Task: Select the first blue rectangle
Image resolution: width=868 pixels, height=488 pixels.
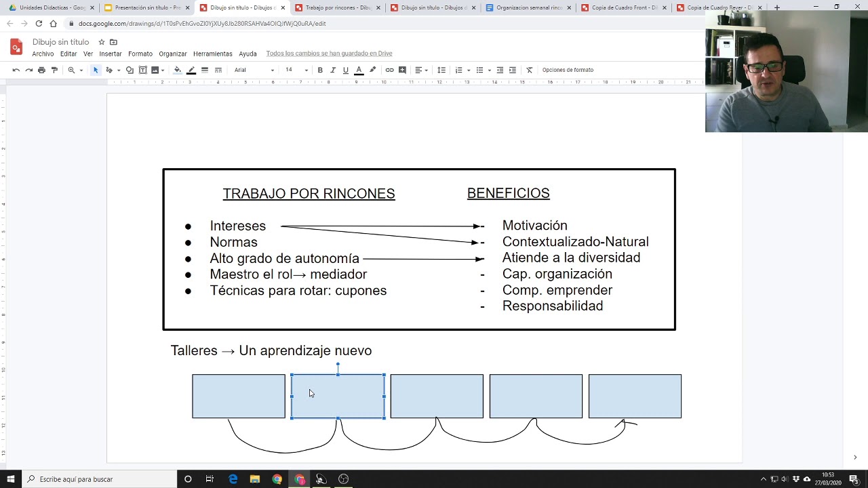Action: (239, 396)
